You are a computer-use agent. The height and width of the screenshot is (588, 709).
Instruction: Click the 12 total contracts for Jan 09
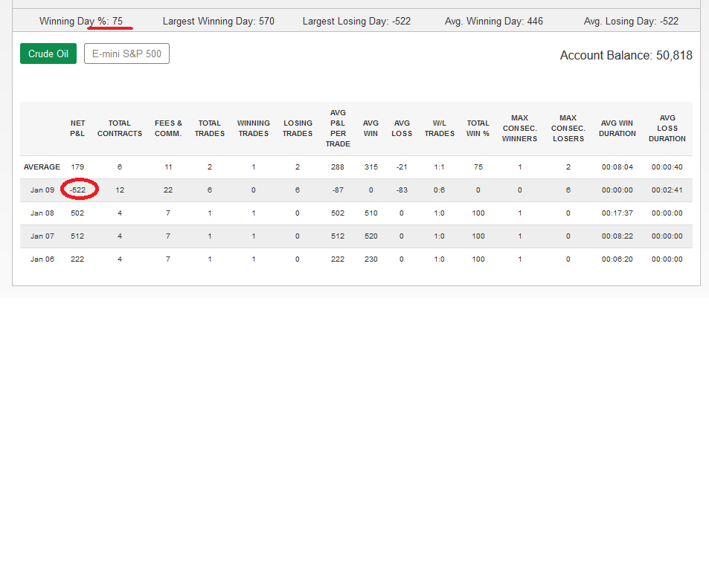click(x=120, y=190)
